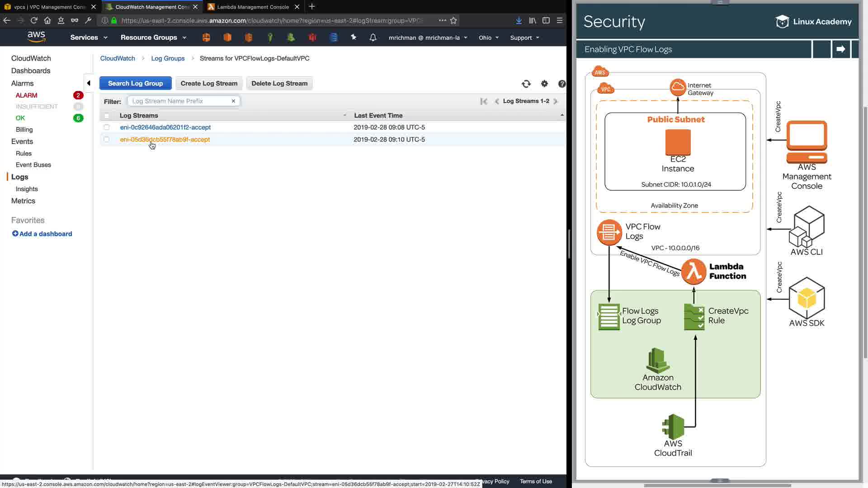
Task: Click the Create Log Stream button
Action: click(x=209, y=84)
